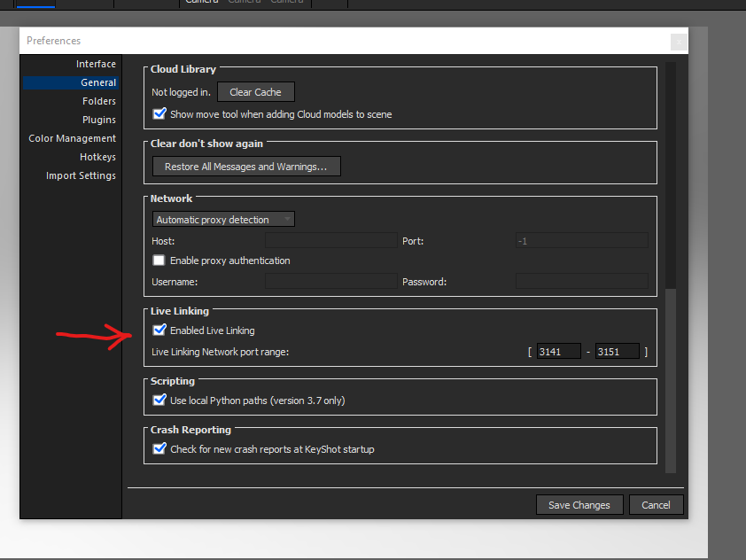746x560 pixels.
Task: Uncheck show move tool for Cloud models
Action: [159, 113]
